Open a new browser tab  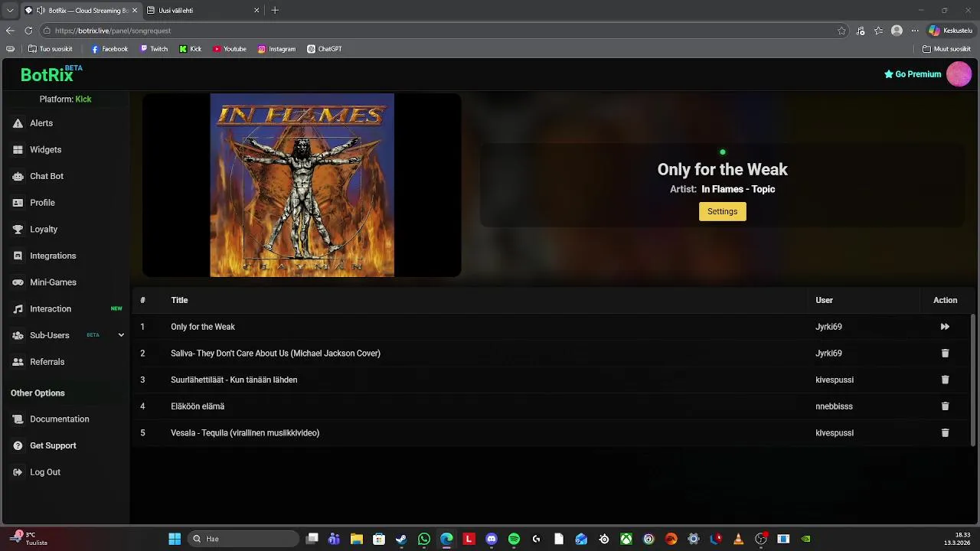275,11
